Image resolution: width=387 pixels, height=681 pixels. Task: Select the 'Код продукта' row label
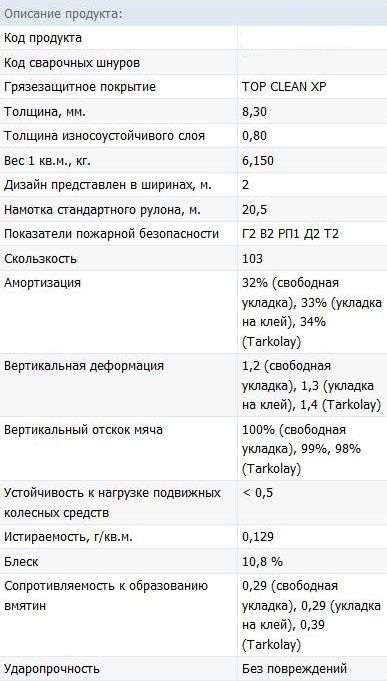pyautogui.click(x=43, y=38)
